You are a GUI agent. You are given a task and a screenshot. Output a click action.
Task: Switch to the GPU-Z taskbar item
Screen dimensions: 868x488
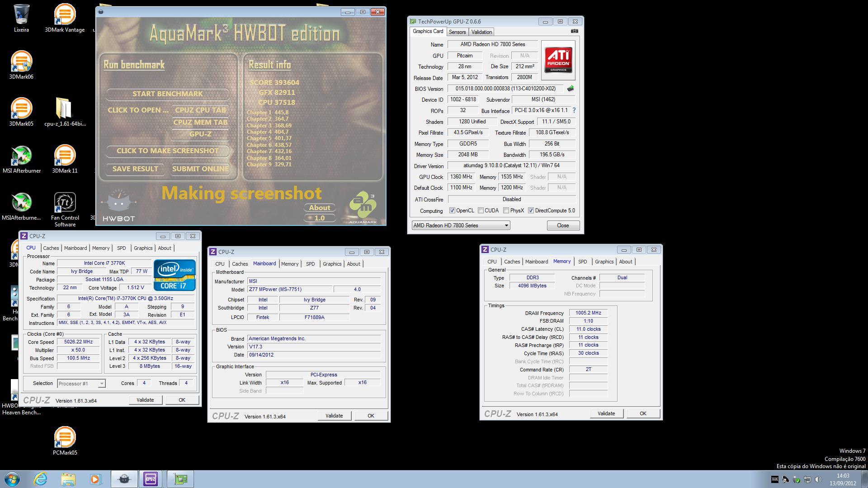(180, 479)
